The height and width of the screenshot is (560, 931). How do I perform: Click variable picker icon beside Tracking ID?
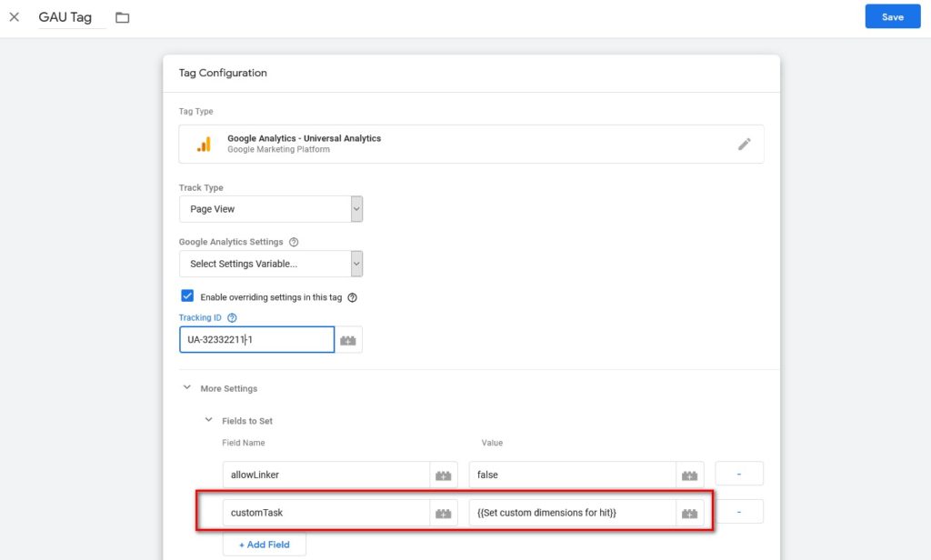(x=348, y=340)
